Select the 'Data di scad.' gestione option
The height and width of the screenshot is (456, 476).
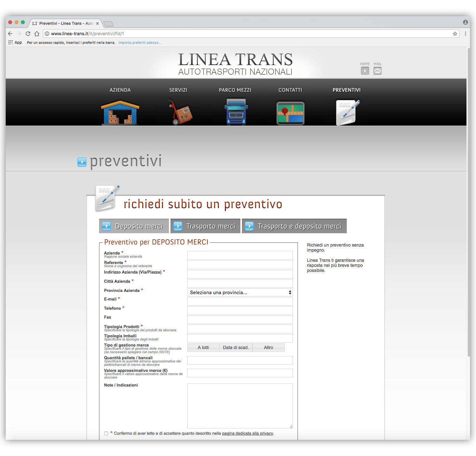coord(236,347)
